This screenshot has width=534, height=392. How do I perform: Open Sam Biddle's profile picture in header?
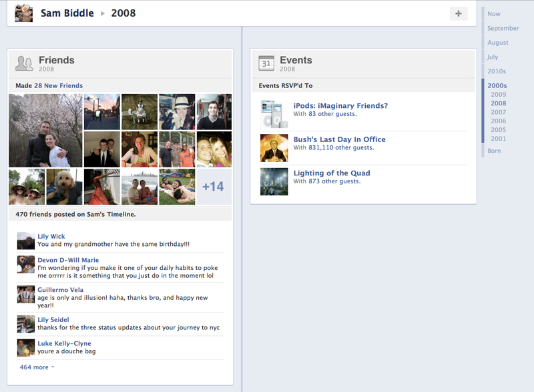coord(24,13)
